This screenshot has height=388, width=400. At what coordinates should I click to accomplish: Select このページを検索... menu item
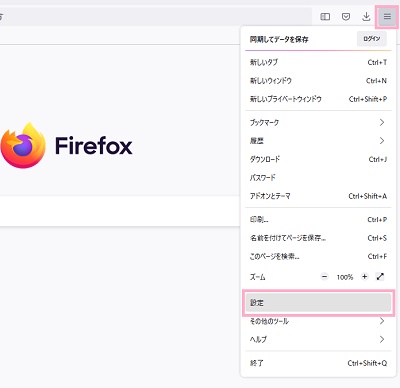coord(318,256)
